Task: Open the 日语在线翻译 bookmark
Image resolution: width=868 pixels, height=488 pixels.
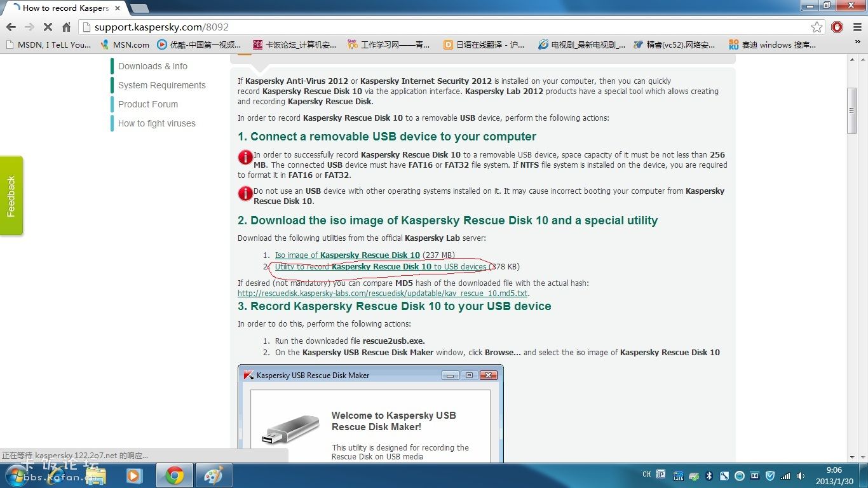Action: 484,45
